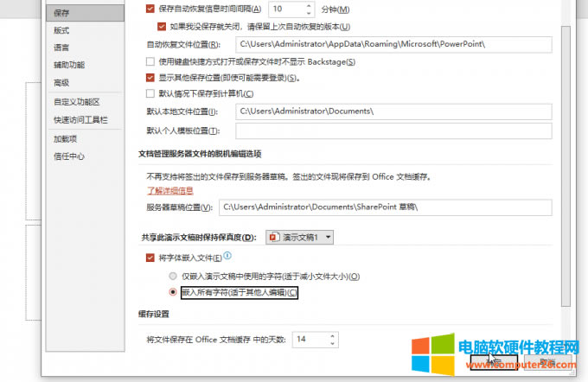
Task: Toggle 显示其他保存位置 checkbox
Action: point(150,77)
